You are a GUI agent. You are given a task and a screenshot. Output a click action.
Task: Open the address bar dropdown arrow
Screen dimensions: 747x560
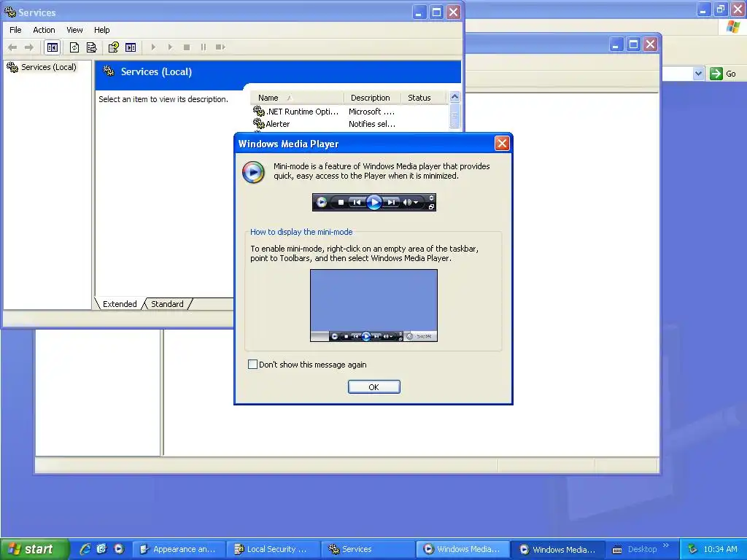[x=698, y=74]
